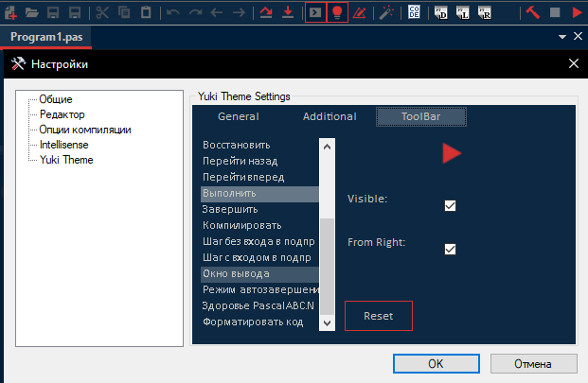Click the step into debug icon
This screenshot has height=383, width=588.
(x=288, y=12)
